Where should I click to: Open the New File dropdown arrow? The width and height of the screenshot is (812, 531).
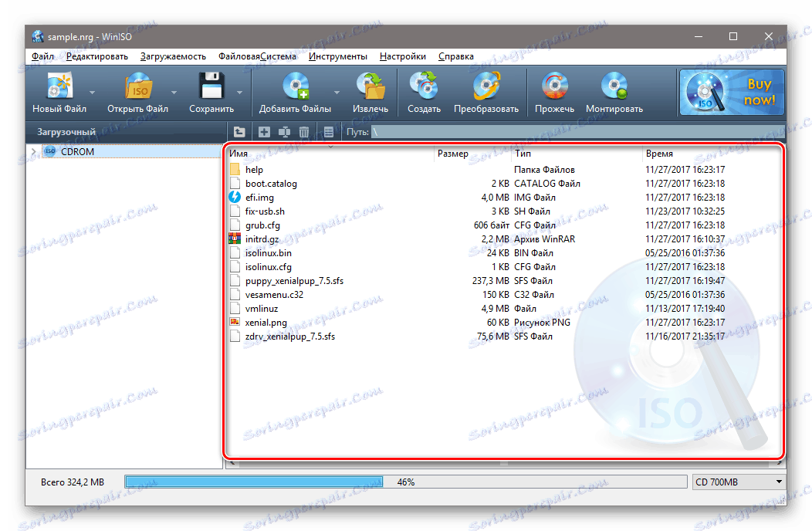point(92,93)
